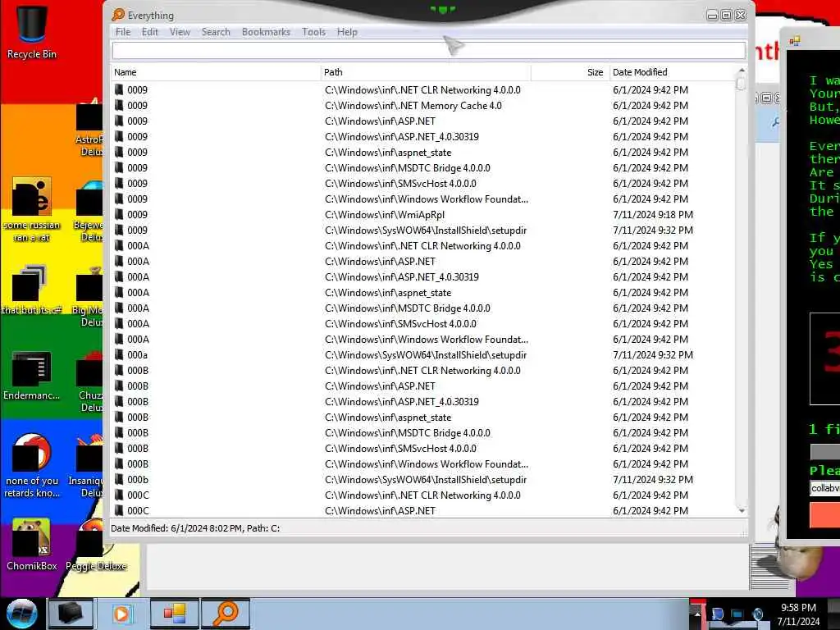840x630 pixels.
Task: Open the Endermanc... desktop icon
Action: tap(32, 375)
